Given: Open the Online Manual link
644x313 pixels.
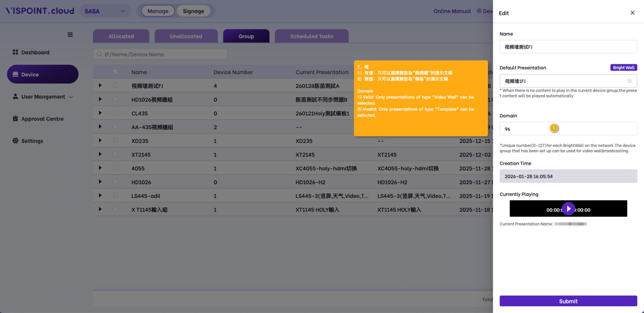Looking at the screenshot, I should [x=452, y=11].
